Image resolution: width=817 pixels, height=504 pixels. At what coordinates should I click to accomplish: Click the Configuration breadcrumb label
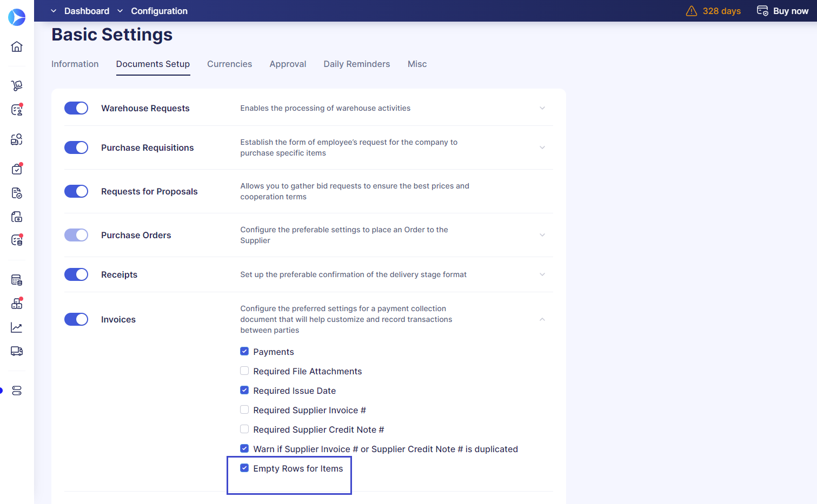(160, 11)
